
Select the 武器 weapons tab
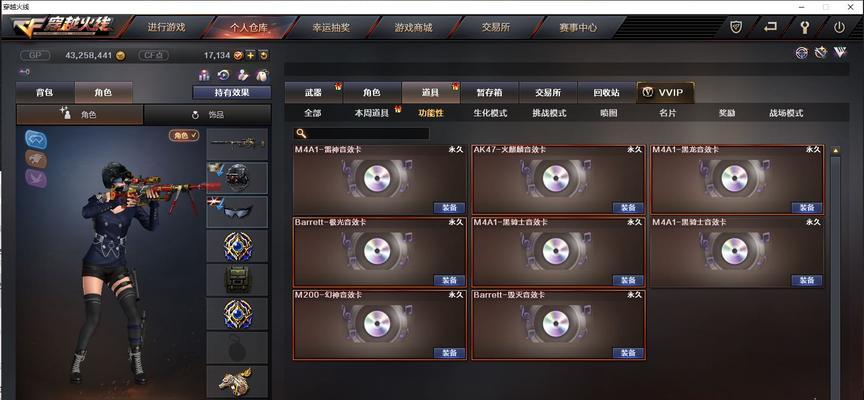(x=314, y=93)
